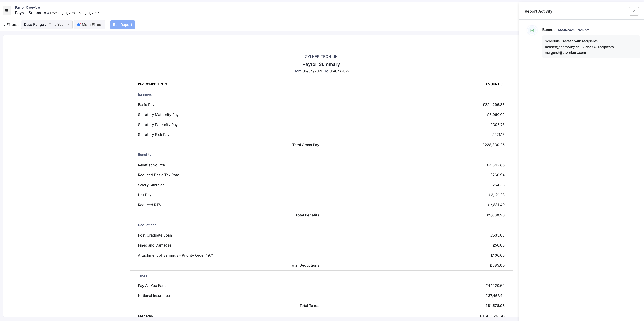This screenshot has height=321, width=644.
Task: Click Total Deductions amount £685.00
Action: tap(497, 265)
